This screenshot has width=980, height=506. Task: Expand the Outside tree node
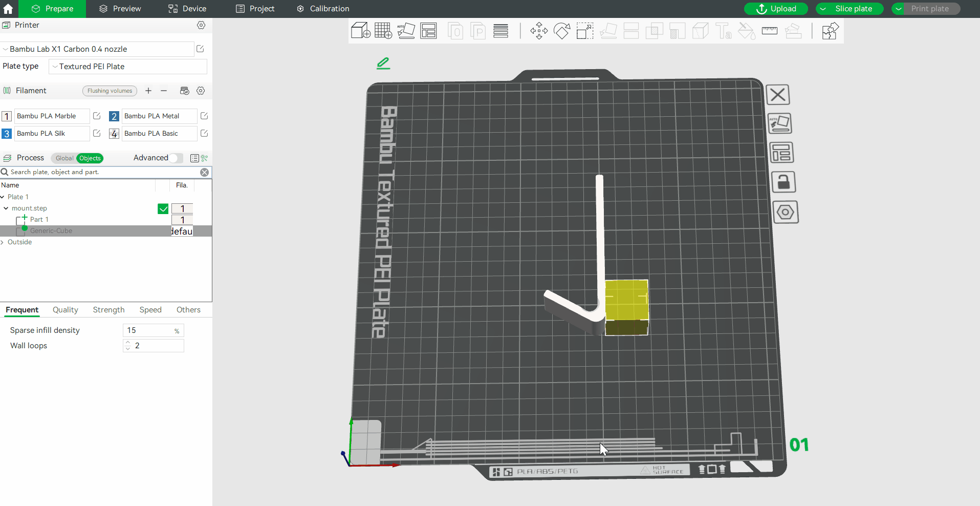tap(3, 242)
